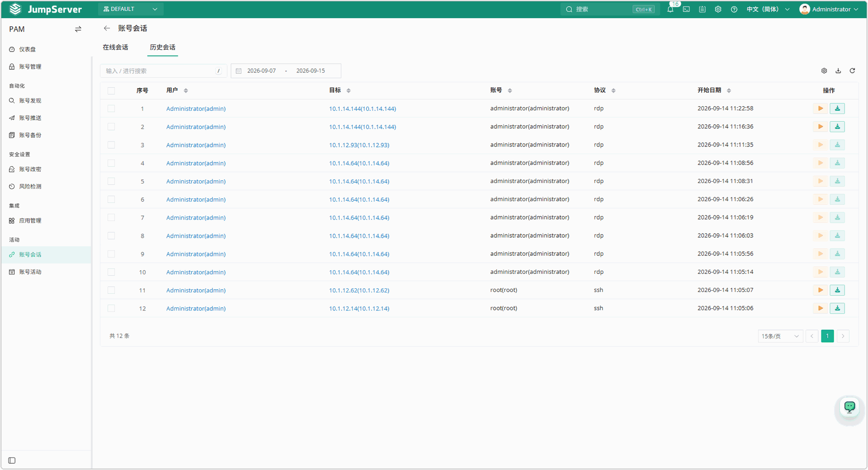Play session replay for row 1
The height and width of the screenshot is (470, 868).
coord(820,108)
